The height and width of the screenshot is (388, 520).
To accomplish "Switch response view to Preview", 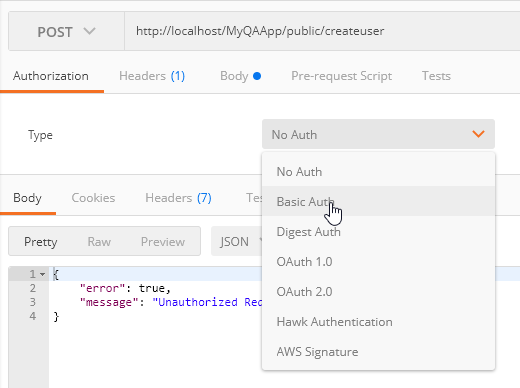I will (x=163, y=241).
